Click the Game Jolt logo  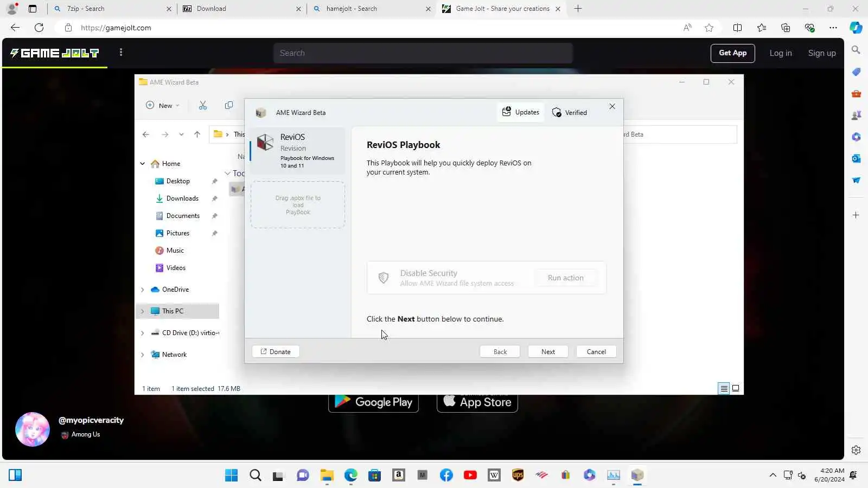pyautogui.click(x=55, y=53)
